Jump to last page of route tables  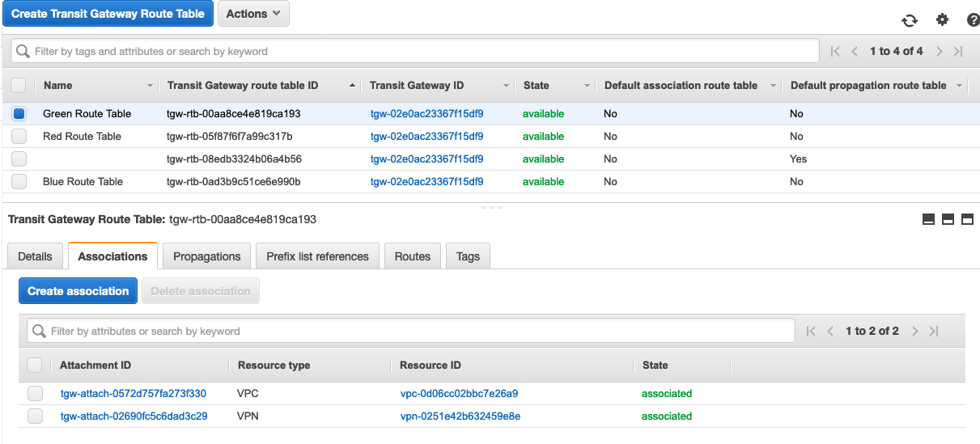(x=958, y=51)
